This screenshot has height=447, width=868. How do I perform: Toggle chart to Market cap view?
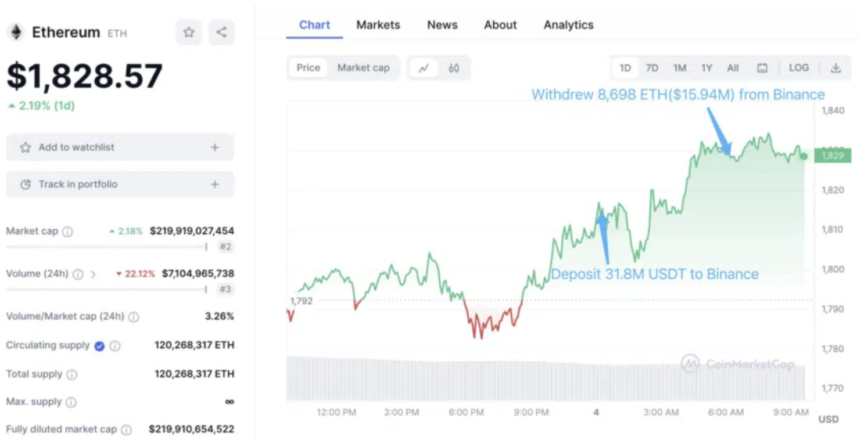click(363, 68)
